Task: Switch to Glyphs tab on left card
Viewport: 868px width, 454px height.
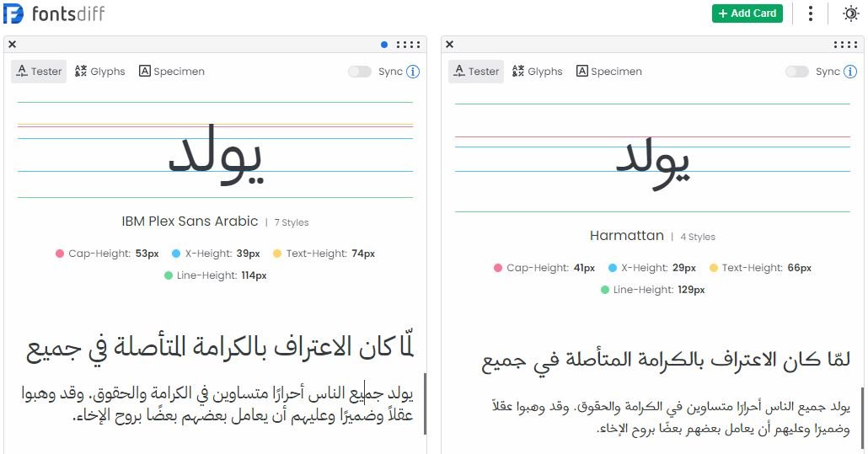Action: (x=99, y=72)
